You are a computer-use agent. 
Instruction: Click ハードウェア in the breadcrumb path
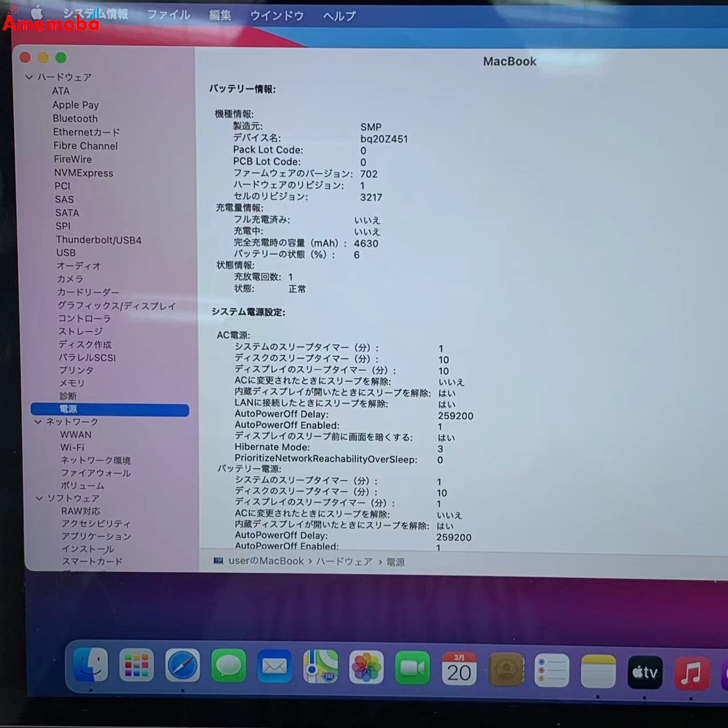(x=345, y=561)
